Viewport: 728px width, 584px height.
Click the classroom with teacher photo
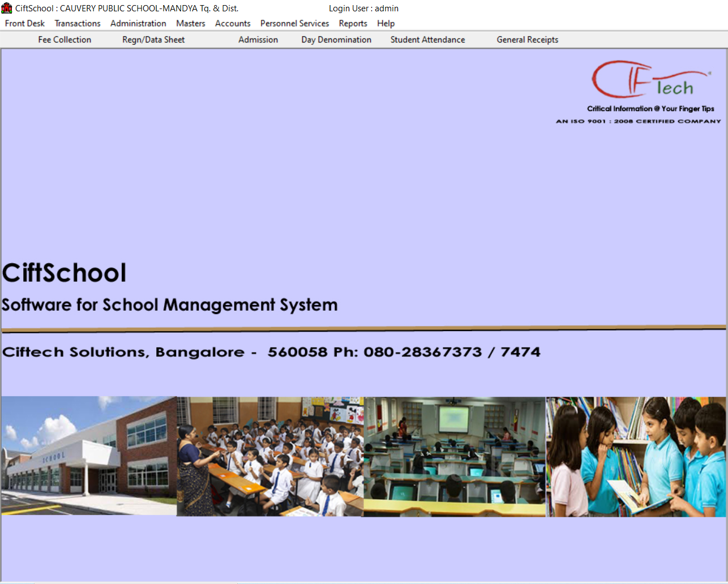[x=270, y=456]
